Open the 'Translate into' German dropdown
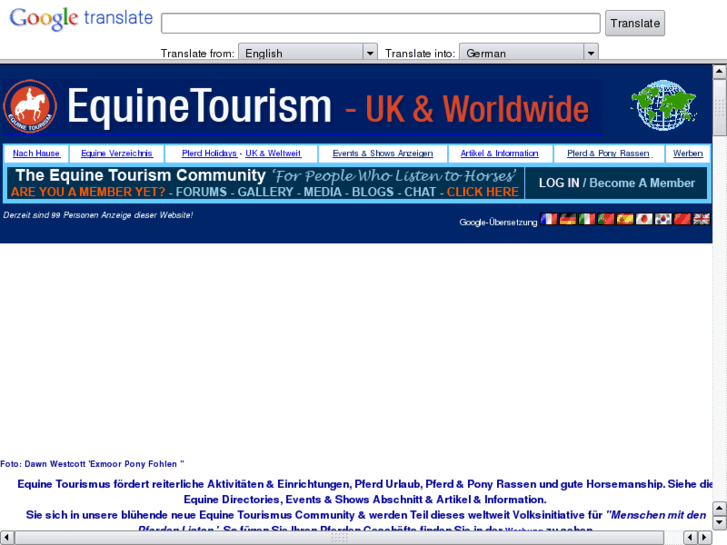Image resolution: width=727 pixels, height=545 pixels. coord(529,52)
